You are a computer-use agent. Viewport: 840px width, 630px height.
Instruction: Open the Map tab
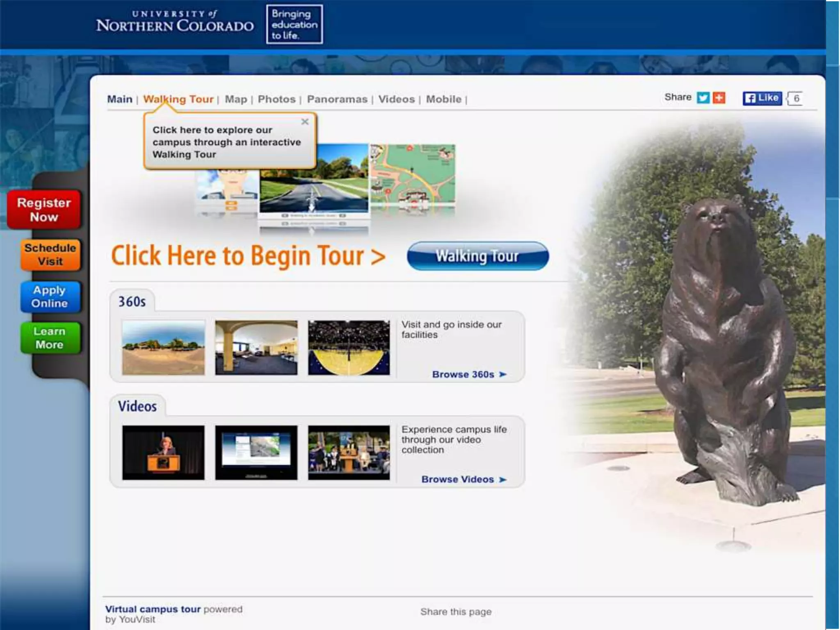coord(236,99)
